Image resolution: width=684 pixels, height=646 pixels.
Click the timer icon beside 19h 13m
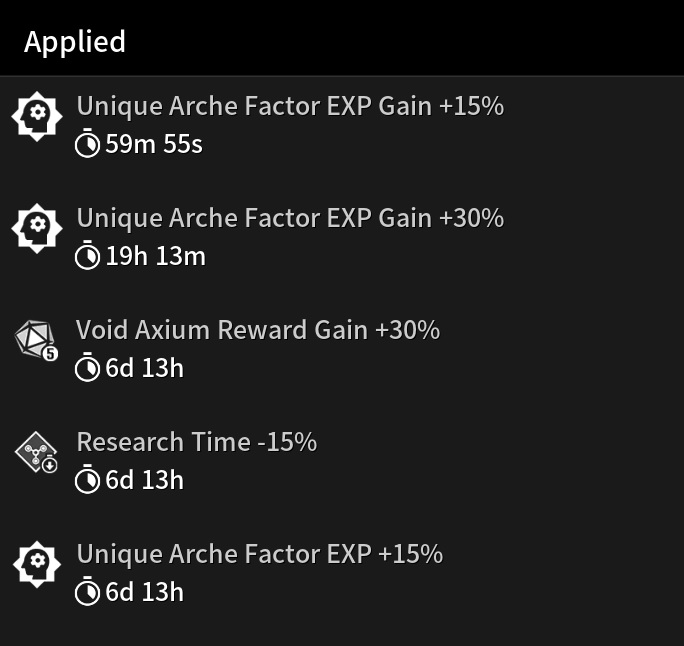point(87,255)
